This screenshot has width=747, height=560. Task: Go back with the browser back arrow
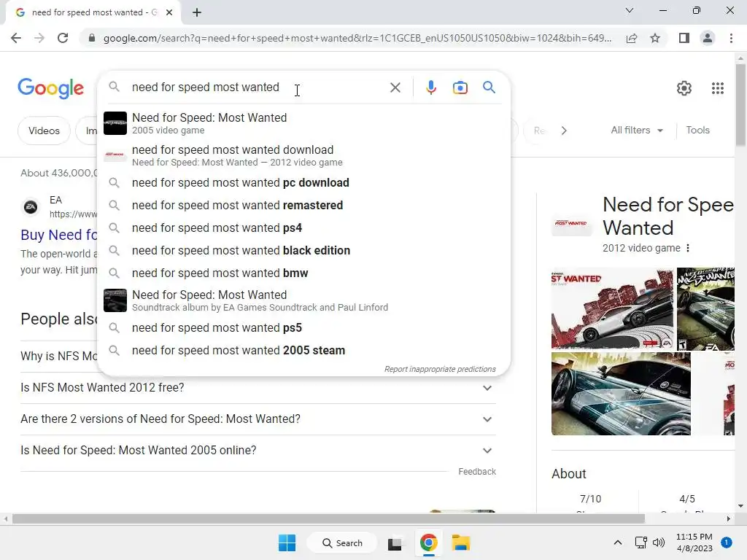16,38
